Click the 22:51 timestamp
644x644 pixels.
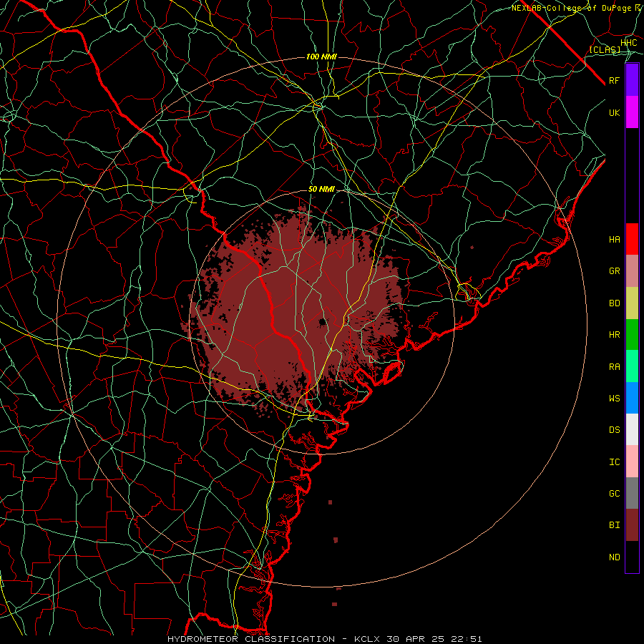(x=467, y=639)
